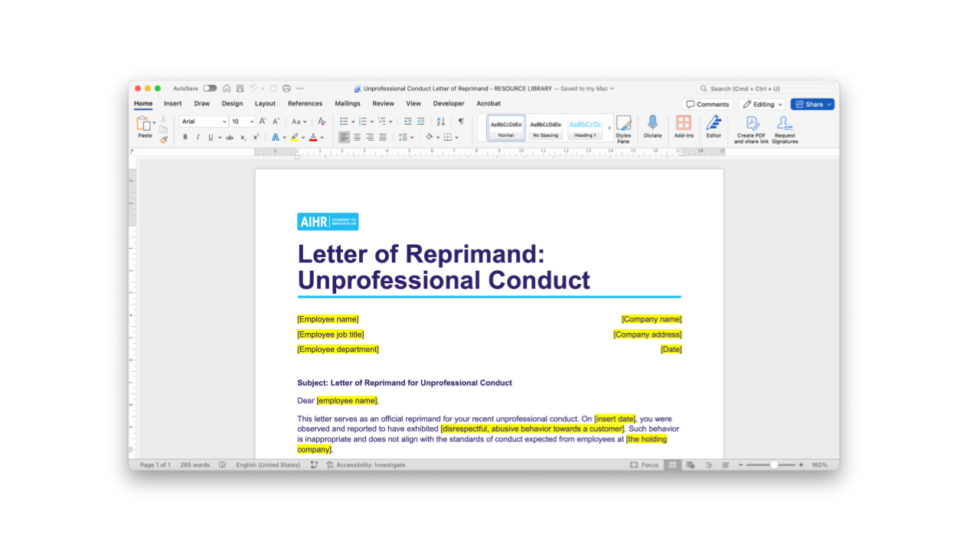Click Create PDF and share link
Screen dimensions: 980x551
point(751,129)
